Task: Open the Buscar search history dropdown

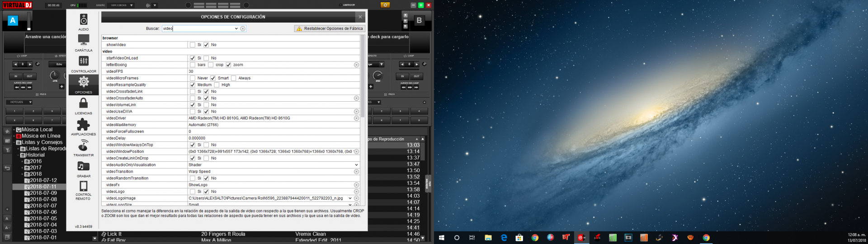Action: [236, 28]
